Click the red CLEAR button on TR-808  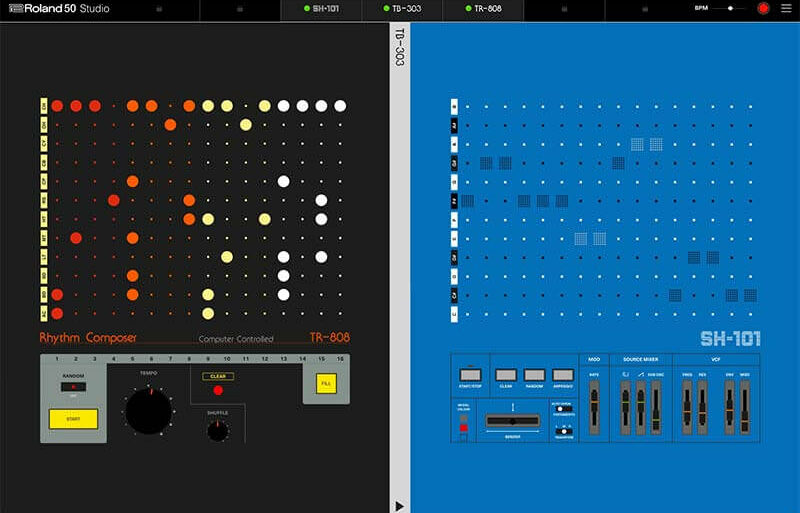pos(218,390)
